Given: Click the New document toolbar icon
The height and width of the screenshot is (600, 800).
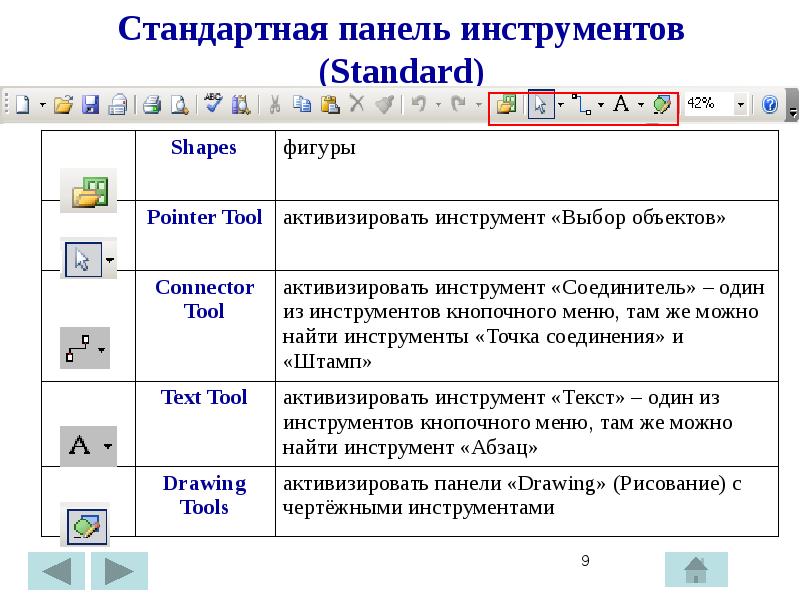Looking at the screenshot, I should pos(22,105).
